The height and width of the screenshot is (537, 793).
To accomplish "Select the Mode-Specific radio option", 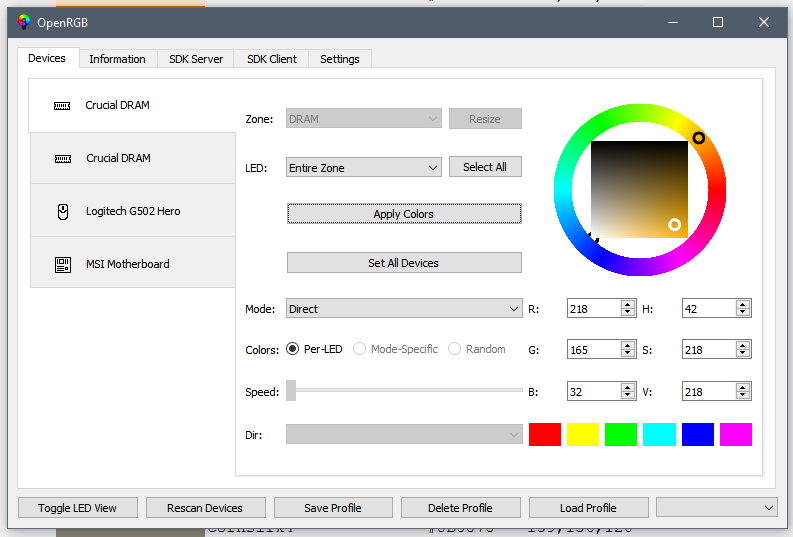I will click(x=359, y=349).
